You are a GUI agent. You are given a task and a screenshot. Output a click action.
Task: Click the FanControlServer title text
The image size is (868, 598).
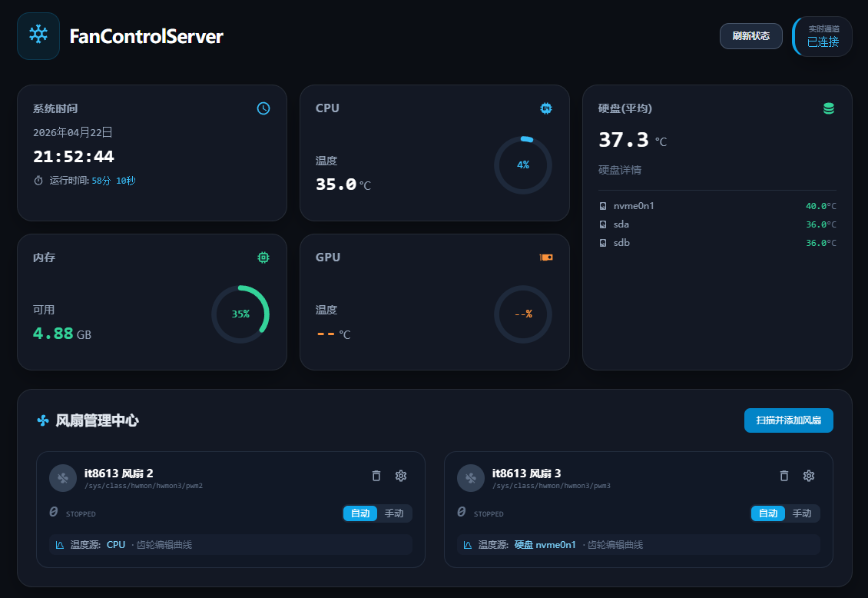click(146, 37)
